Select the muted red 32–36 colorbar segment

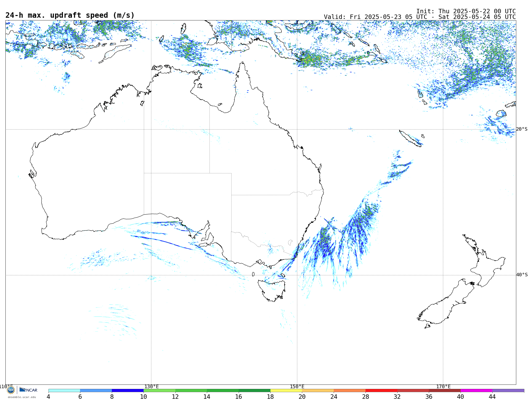(413, 391)
